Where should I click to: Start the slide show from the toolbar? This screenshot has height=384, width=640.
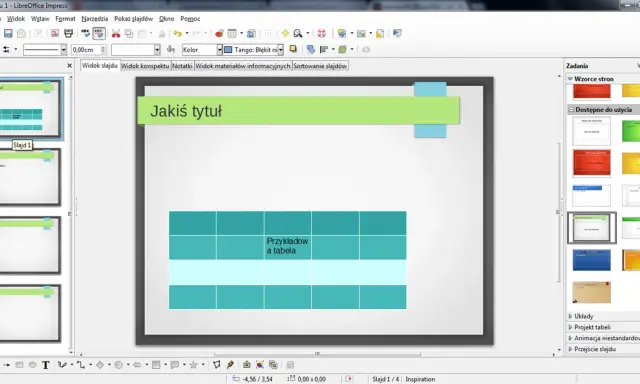pyautogui.click(x=397, y=33)
